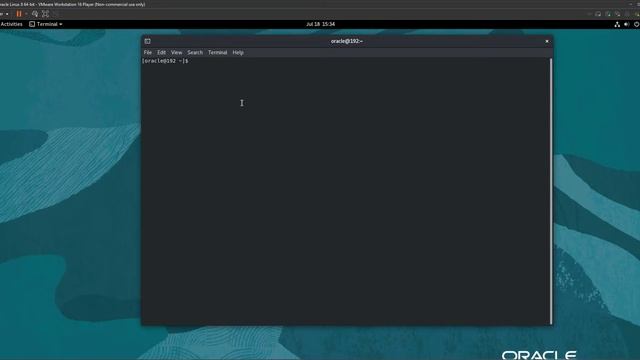The width and height of the screenshot is (640, 360).
Task: Open GNOME Activities overview
Action: click(x=11, y=24)
